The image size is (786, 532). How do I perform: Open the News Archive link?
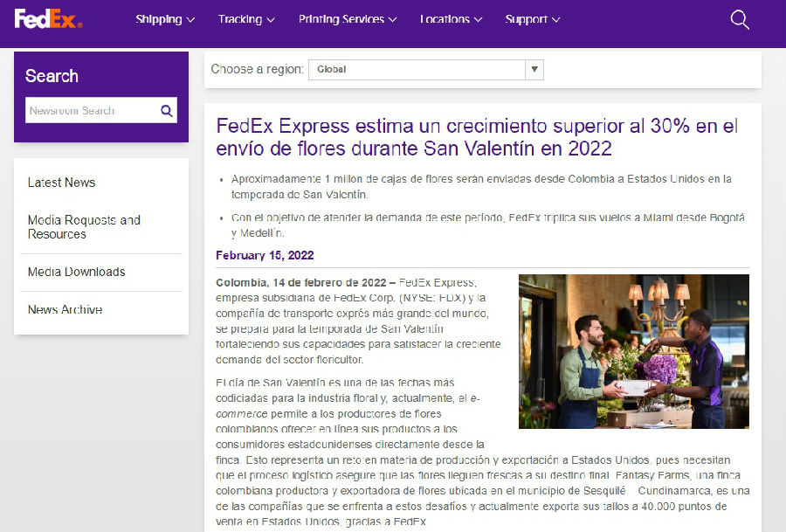pyautogui.click(x=65, y=309)
